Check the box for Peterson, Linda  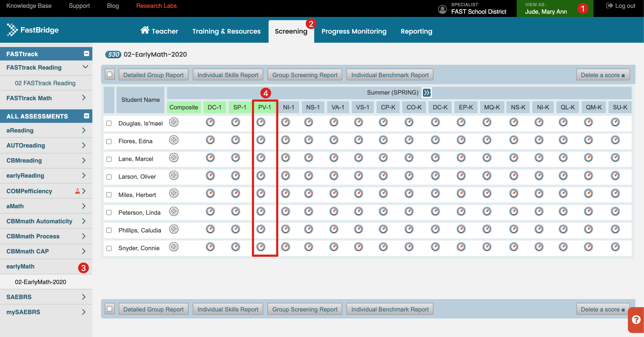click(109, 213)
